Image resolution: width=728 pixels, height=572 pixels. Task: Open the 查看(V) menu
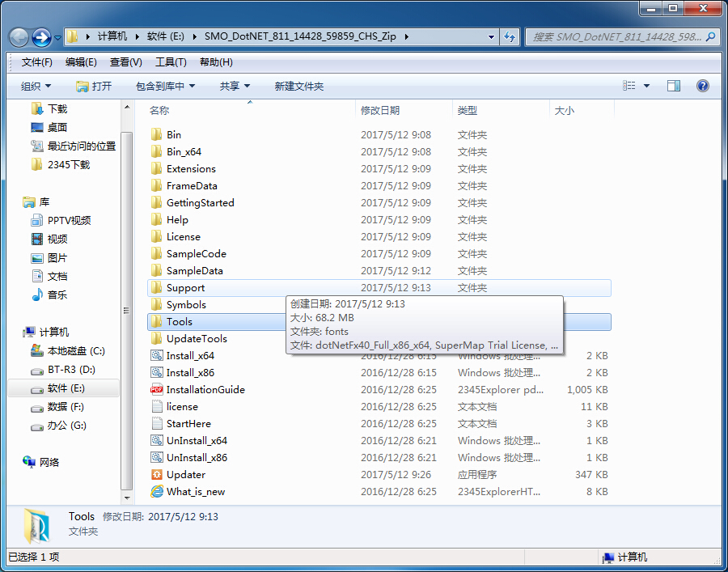click(x=126, y=62)
